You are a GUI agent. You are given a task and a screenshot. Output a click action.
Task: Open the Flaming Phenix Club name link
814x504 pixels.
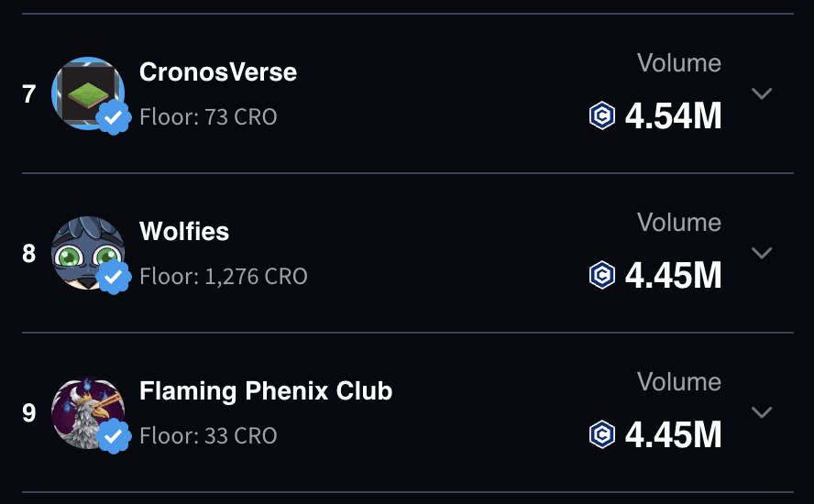(x=266, y=391)
